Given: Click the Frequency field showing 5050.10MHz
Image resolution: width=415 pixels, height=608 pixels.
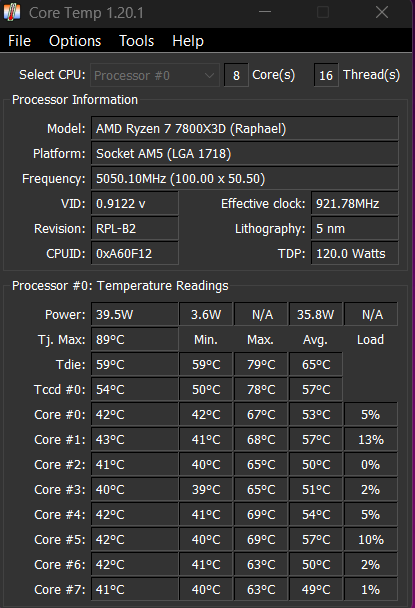Looking at the screenshot, I should click(x=245, y=178).
